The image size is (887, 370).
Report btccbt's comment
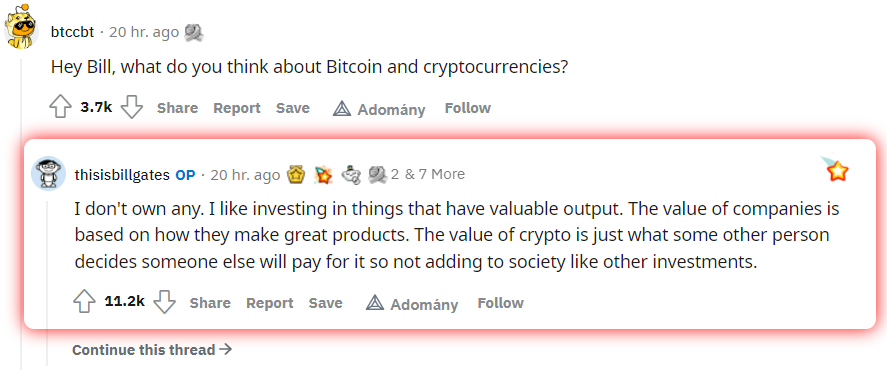click(236, 107)
